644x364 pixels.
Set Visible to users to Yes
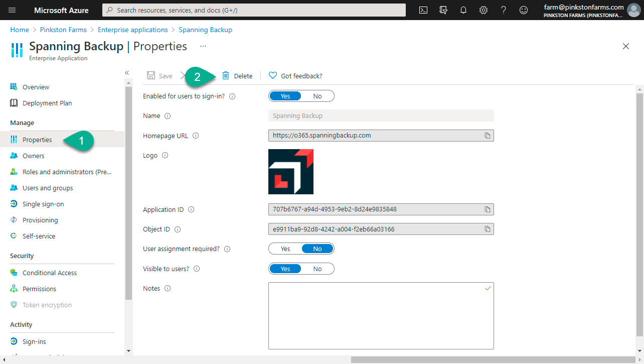pos(285,269)
